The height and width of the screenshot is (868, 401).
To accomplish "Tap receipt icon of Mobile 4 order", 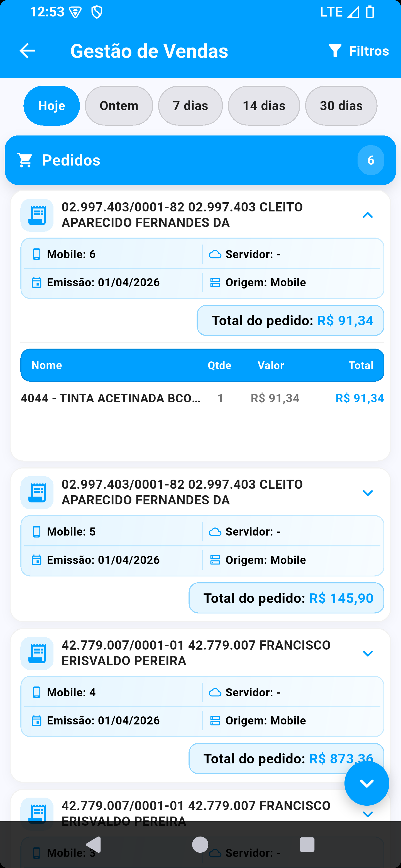I will [x=37, y=653].
